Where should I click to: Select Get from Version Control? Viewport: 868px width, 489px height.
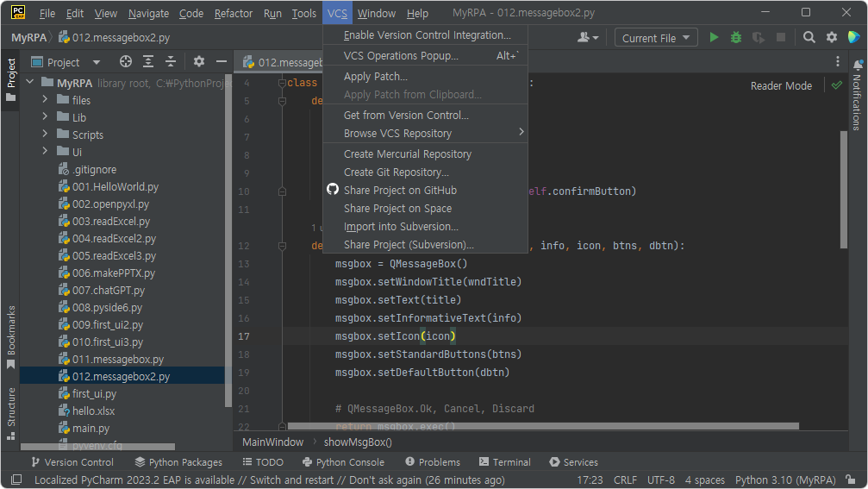point(425,116)
